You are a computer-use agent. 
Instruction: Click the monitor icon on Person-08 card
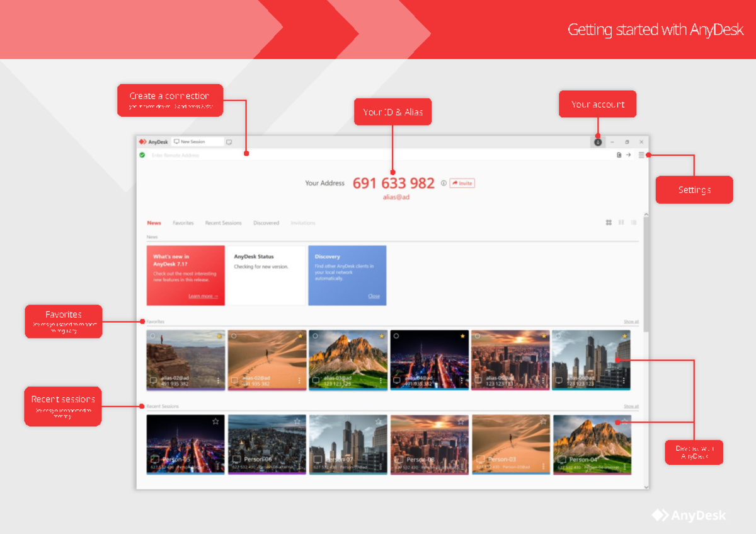399,460
